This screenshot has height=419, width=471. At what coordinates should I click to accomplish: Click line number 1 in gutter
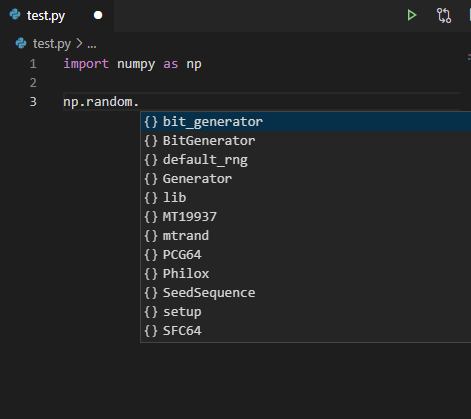(33, 64)
